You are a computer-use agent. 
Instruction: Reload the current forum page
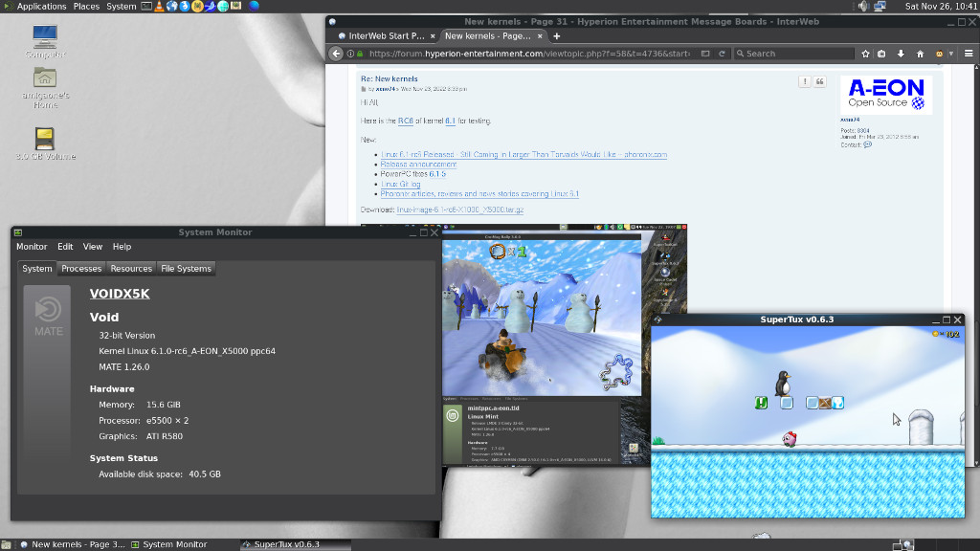pyautogui.click(x=722, y=54)
